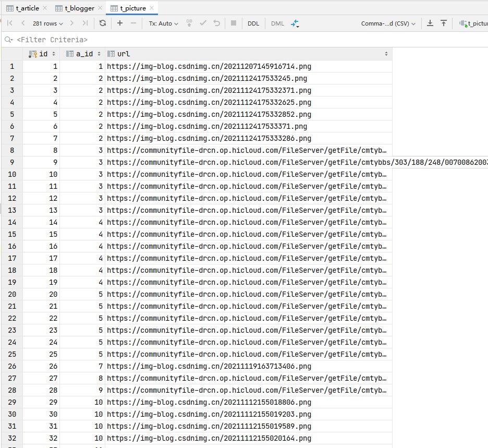Select a_id cell with value 9
The height and width of the screenshot is (448, 488).
coord(82,390)
